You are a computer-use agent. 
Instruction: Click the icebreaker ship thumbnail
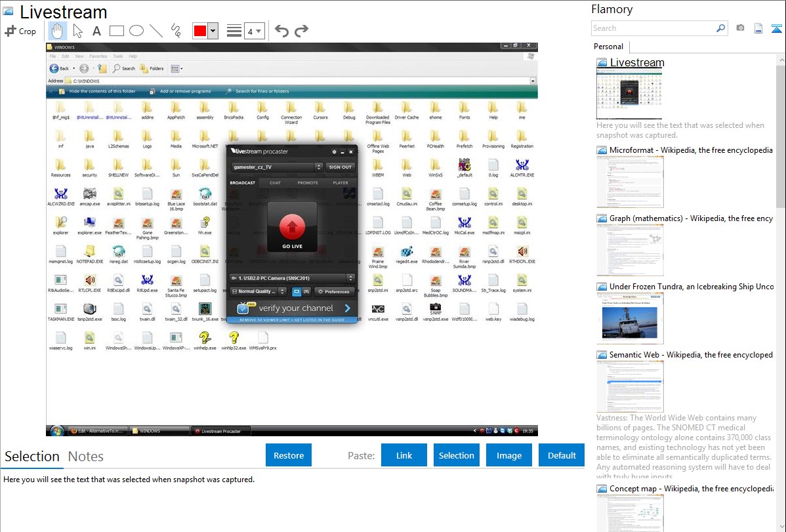(630, 318)
